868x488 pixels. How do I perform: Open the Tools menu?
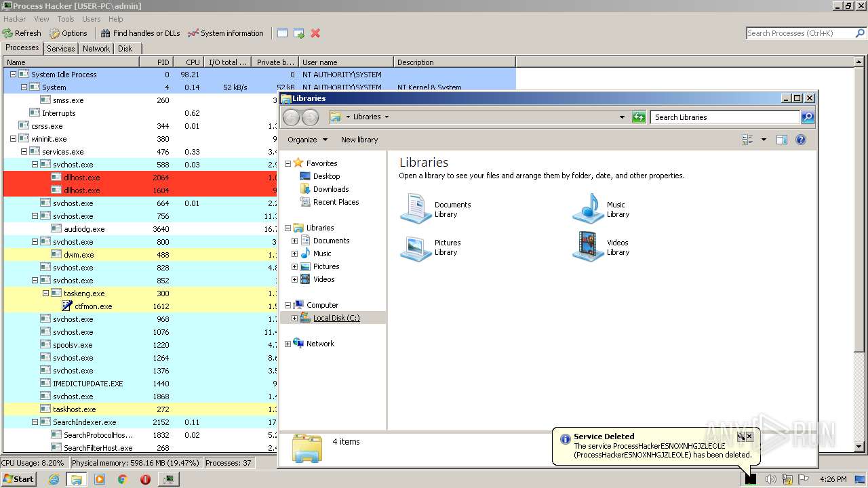point(66,19)
